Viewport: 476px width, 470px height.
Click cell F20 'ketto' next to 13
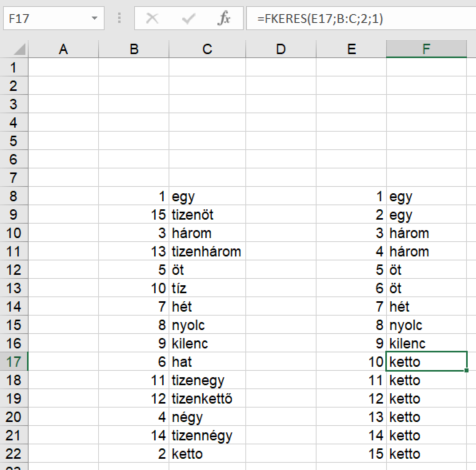point(426,417)
